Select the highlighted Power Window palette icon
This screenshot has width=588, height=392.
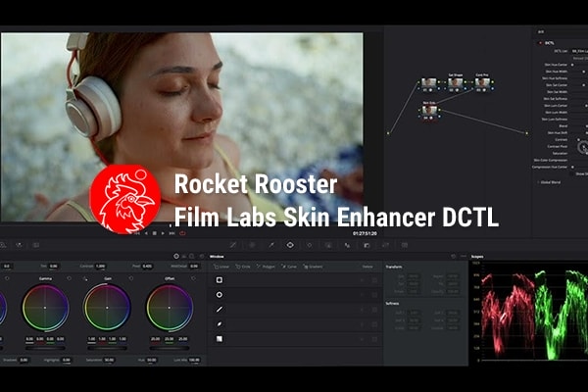pyautogui.click(x=290, y=245)
